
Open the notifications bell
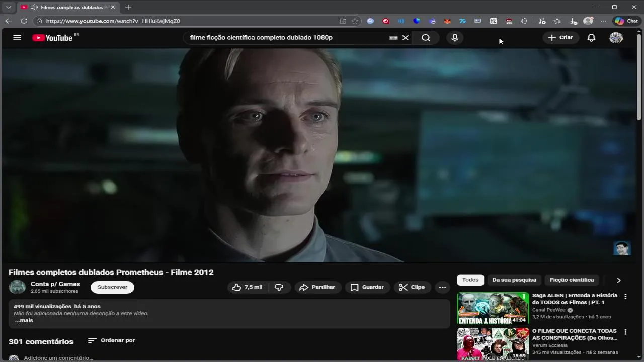click(x=592, y=38)
